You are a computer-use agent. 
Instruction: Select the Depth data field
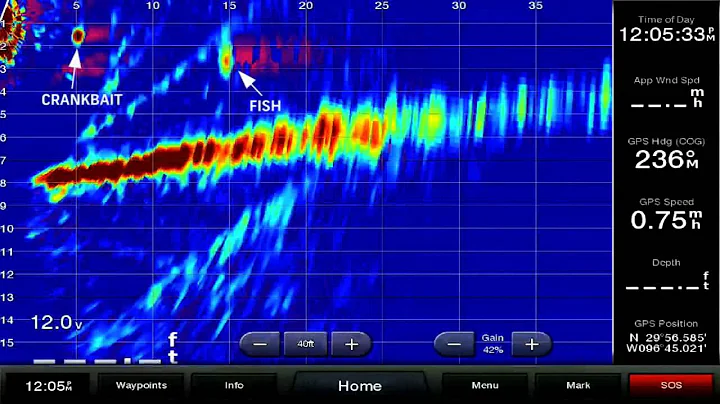666,275
